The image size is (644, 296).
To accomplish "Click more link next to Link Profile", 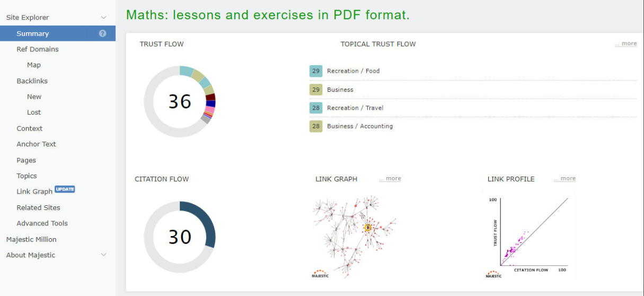I will click(x=565, y=179).
